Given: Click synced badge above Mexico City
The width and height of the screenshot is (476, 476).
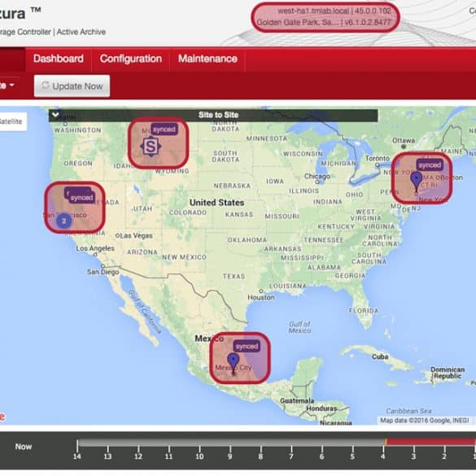Looking at the screenshot, I should pyautogui.click(x=247, y=346).
